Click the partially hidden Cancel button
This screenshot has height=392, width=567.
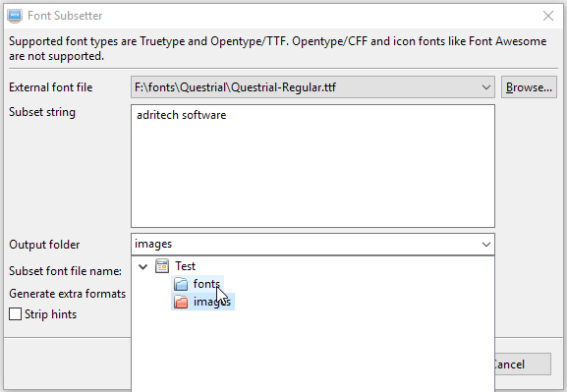(x=523, y=364)
